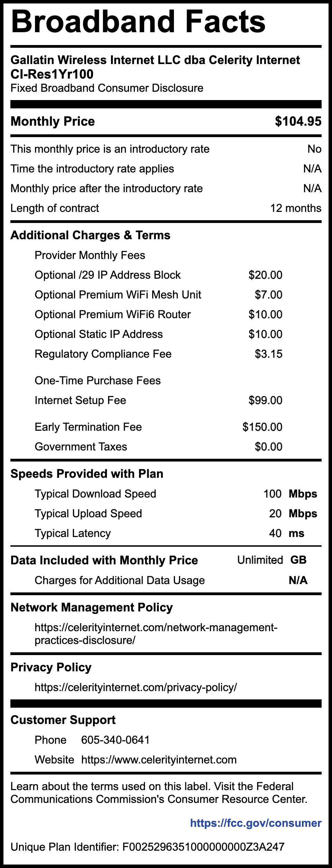The image size is (332, 868).
Task: Click the $150.00 Early Termination Fee amount
Action: click(262, 427)
